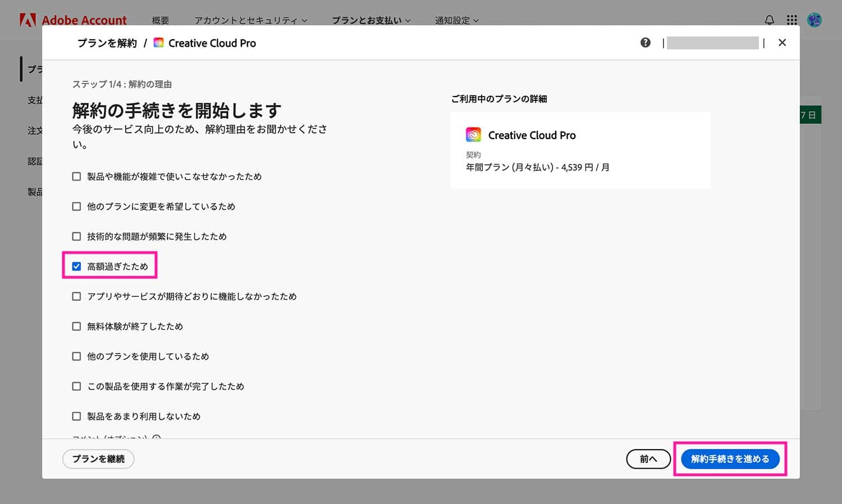Expand the アカウントとセキュリティ dropdown
The height and width of the screenshot is (504, 842).
point(249,20)
